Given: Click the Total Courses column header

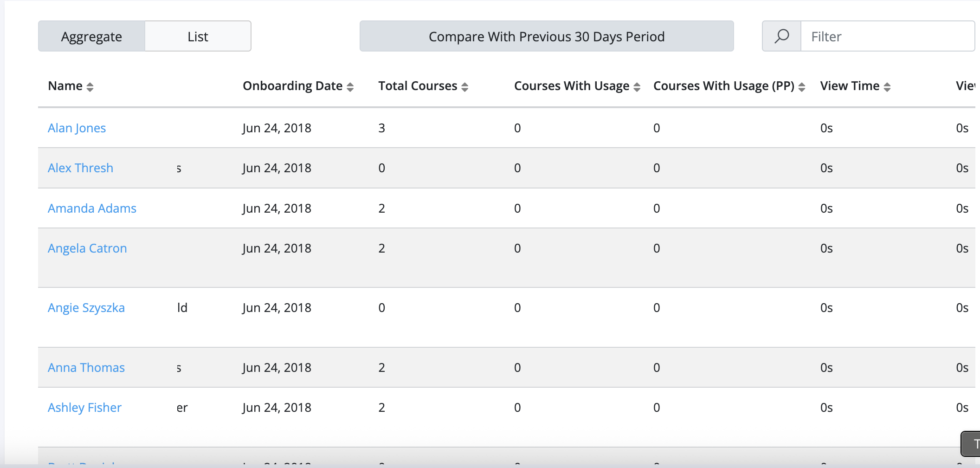Looking at the screenshot, I should 418,86.
